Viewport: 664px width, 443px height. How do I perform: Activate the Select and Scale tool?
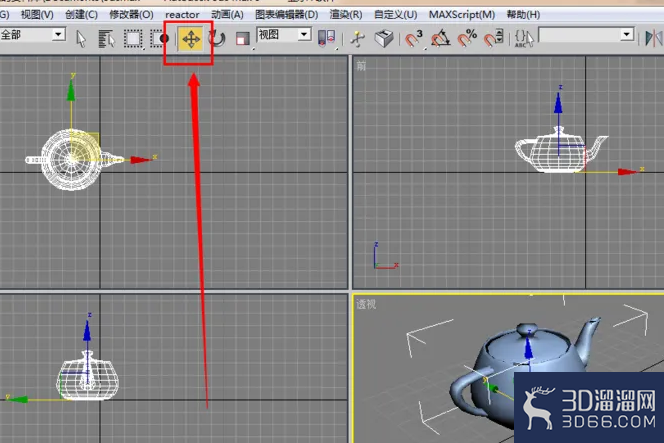pos(243,39)
